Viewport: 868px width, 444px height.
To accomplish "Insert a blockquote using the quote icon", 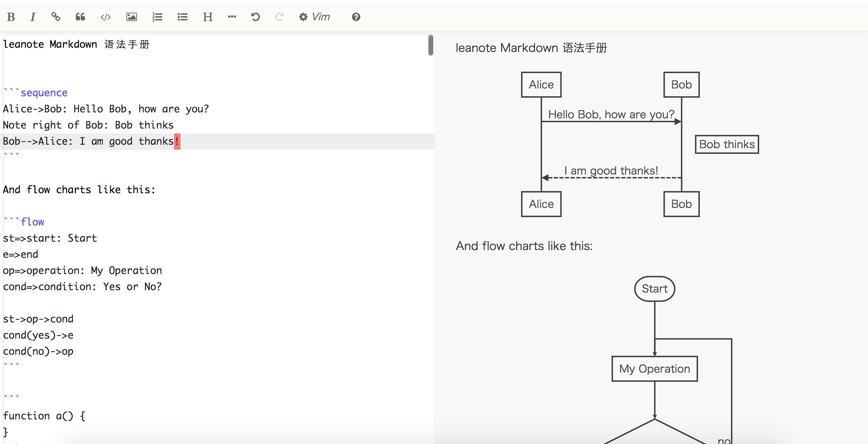I will (x=80, y=17).
